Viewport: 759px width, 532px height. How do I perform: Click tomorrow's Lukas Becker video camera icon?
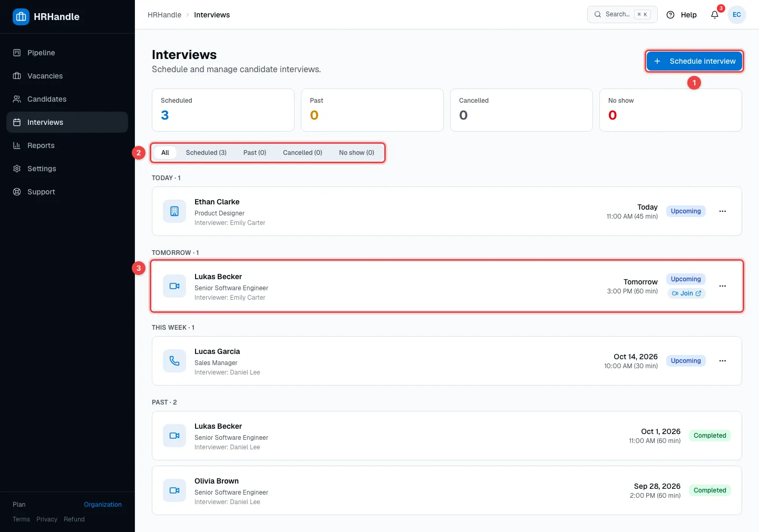tap(174, 286)
